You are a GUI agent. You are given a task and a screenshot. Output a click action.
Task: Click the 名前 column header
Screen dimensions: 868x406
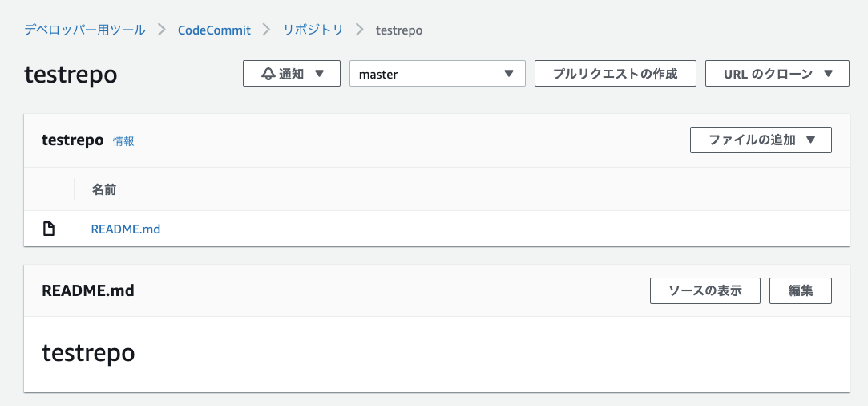(104, 190)
